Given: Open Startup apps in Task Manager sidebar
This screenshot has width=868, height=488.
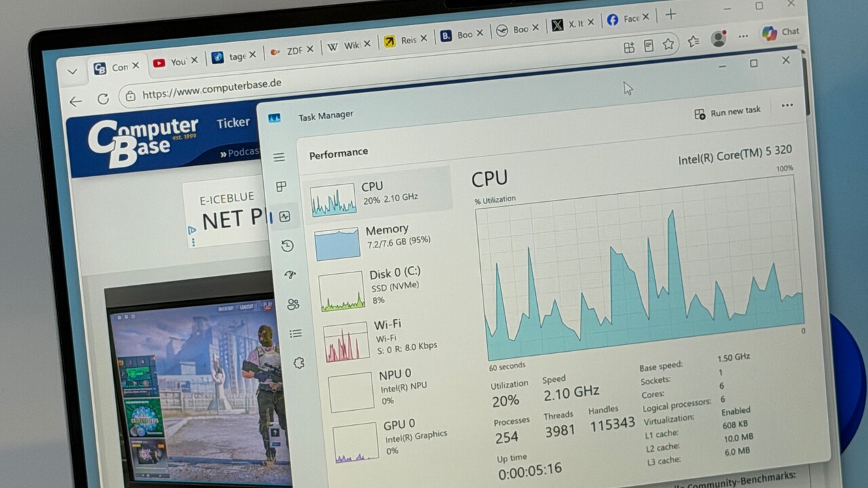Looking at the screenshot, I should [x=290, y=275].
